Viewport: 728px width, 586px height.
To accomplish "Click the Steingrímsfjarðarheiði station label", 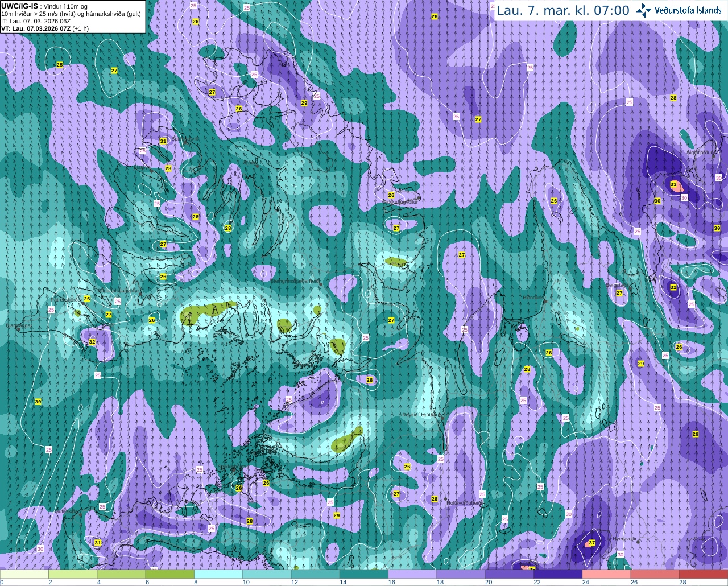I will pyautogui.click(x=295, y=281).
